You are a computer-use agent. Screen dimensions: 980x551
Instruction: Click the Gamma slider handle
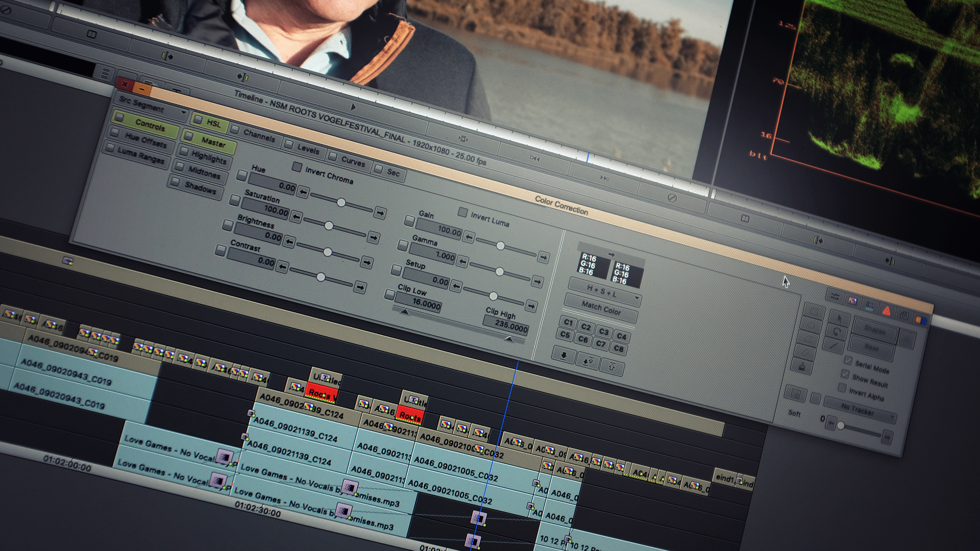coord(499,271)
